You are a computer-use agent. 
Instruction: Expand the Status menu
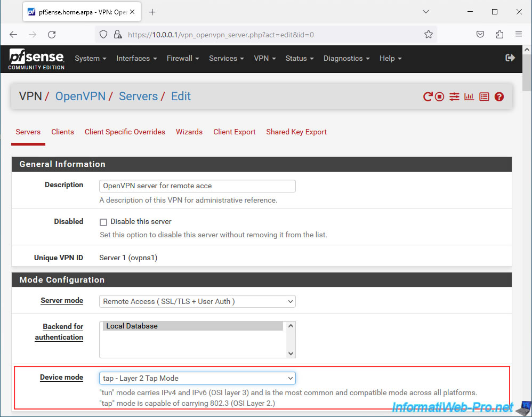300,58
